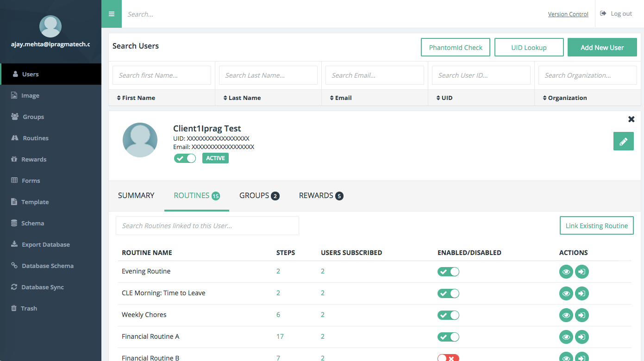This screenshot has width=644, height=361.
Task: Open Users in the sidebar menu
Action: click(x=50, y=74)
